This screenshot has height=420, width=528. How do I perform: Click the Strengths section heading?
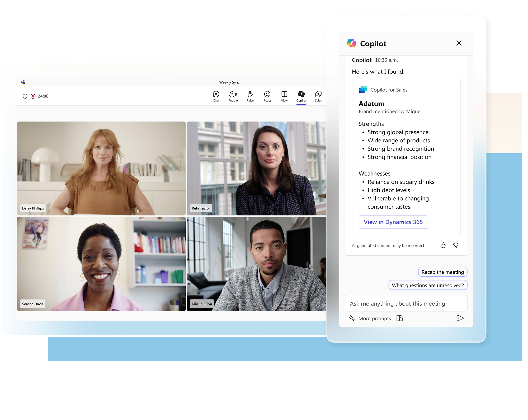371,124
